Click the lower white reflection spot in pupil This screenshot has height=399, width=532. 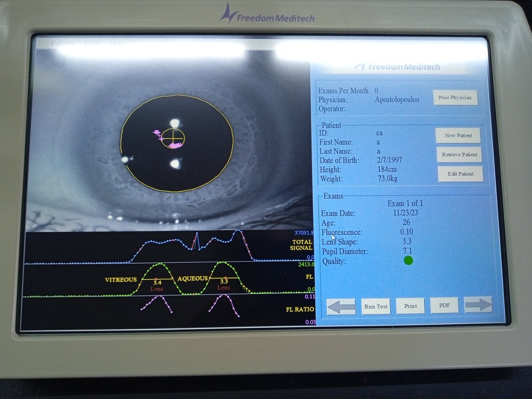175,164
